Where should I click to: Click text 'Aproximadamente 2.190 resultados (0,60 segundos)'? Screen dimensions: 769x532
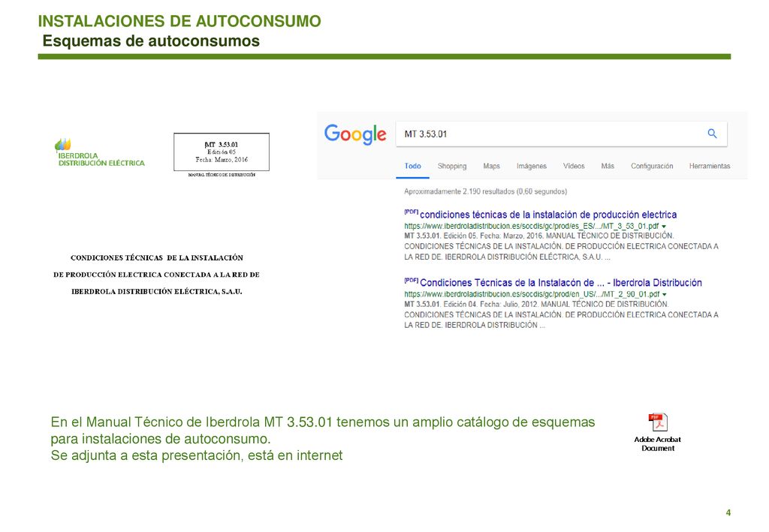(486, 191)
